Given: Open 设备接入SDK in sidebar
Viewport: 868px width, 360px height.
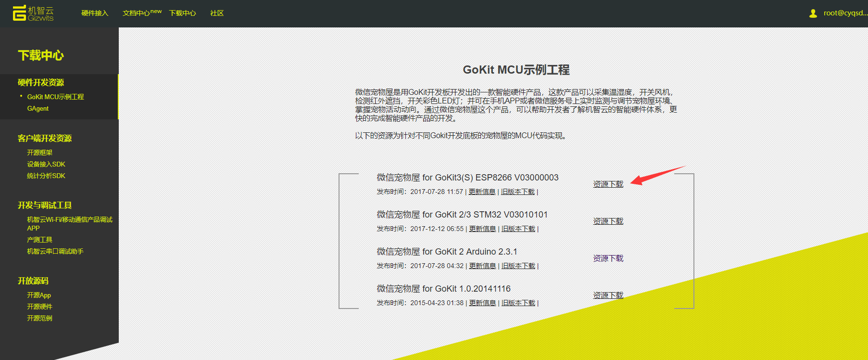Looking at the screenshot, I should pyautogui.click(x=46, y=164).
